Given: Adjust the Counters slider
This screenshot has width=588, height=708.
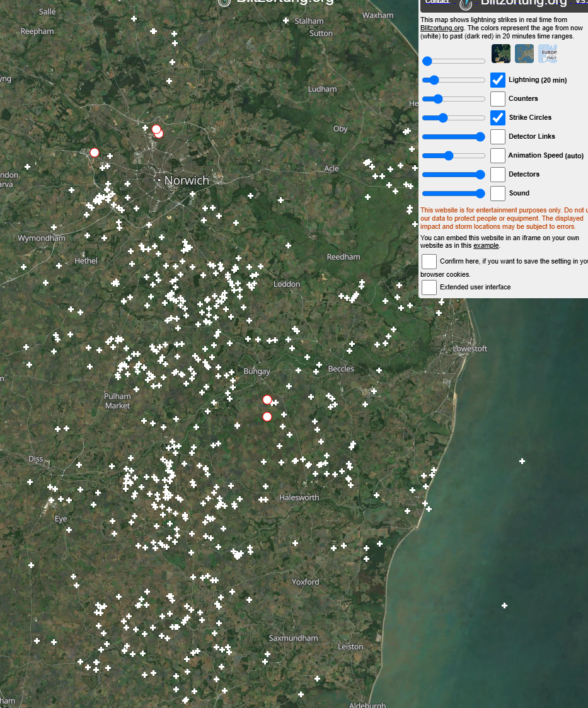Looking at the screenshot, I should (454, 99).
